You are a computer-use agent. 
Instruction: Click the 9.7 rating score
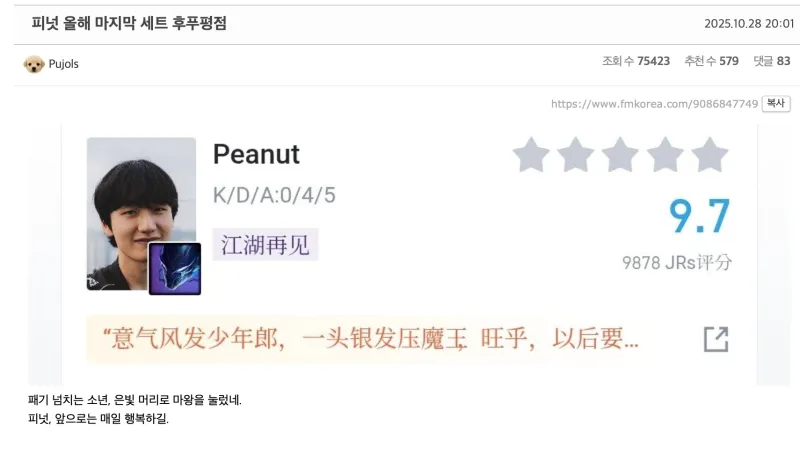click(x=699, y=216)
